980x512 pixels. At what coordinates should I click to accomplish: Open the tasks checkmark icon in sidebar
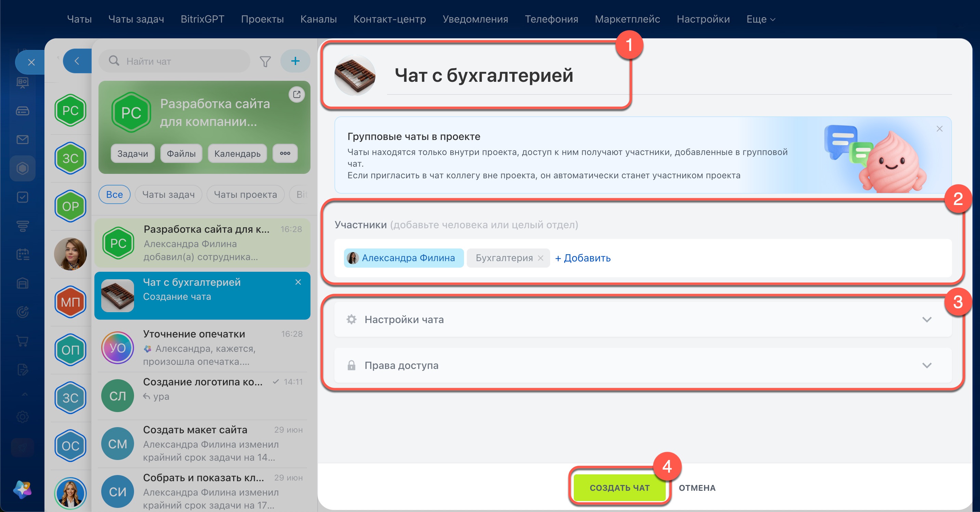(x=23, y=197)
